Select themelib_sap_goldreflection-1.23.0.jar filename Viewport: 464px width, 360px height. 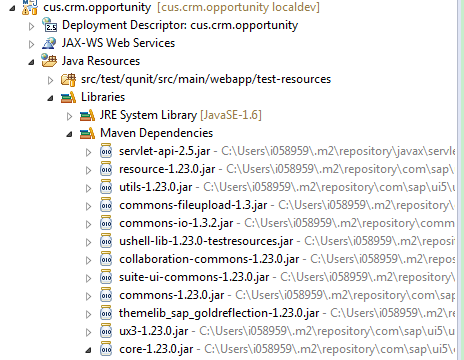point(219,313)
